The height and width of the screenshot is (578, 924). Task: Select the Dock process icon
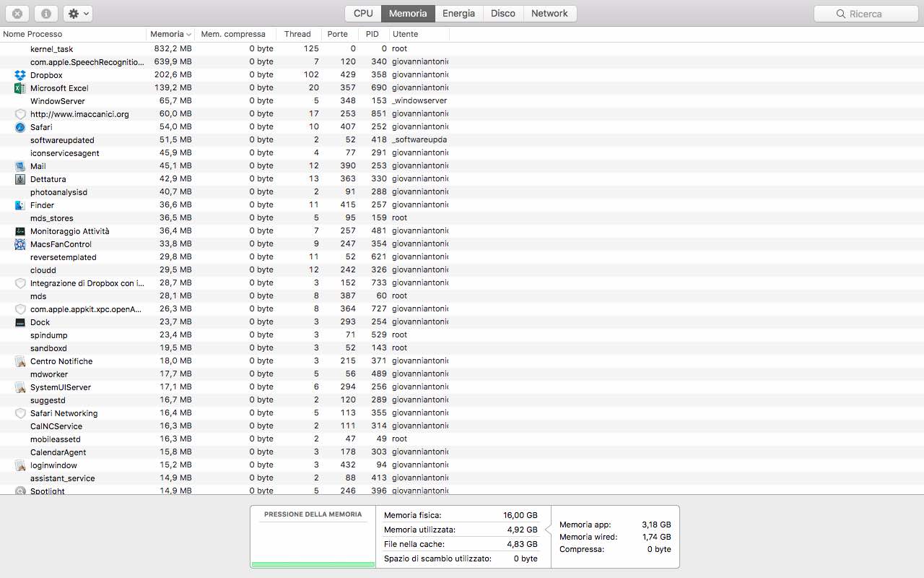(x=20, y=322)
